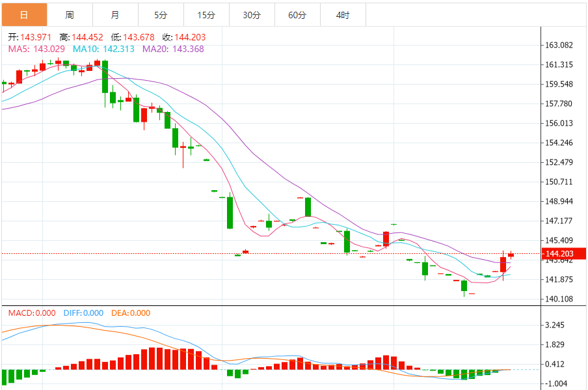Switch to the 月 monthly tab

click(115, 15)
